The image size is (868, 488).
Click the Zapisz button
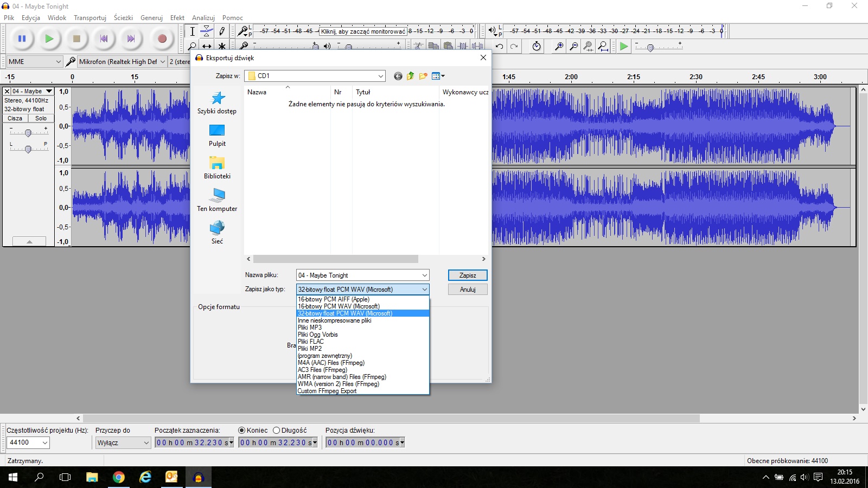467,275
